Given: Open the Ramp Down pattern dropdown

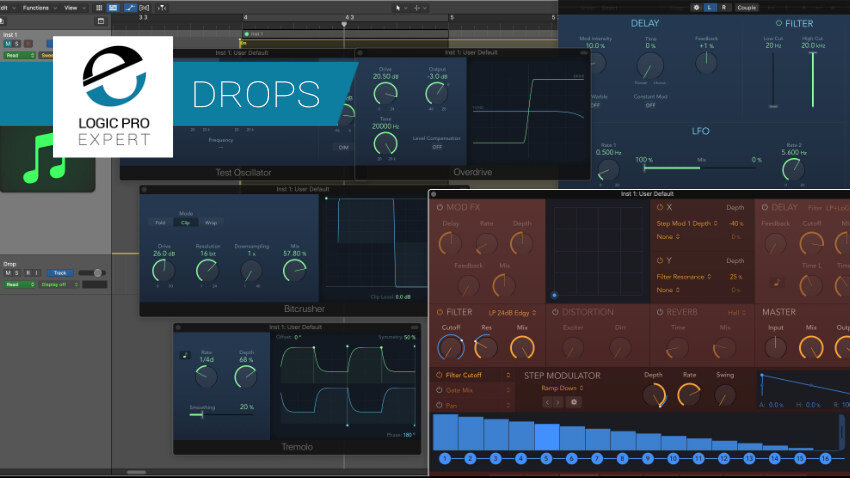Looking at the screenshot, I should (x=562, y=388).
